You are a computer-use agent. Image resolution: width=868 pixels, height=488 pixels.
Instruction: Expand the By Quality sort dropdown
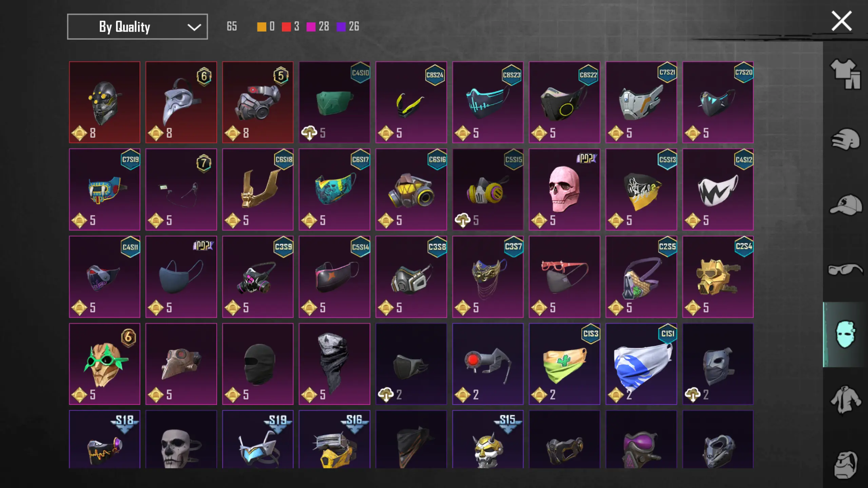pyautogui.click(x=137, y=26)
